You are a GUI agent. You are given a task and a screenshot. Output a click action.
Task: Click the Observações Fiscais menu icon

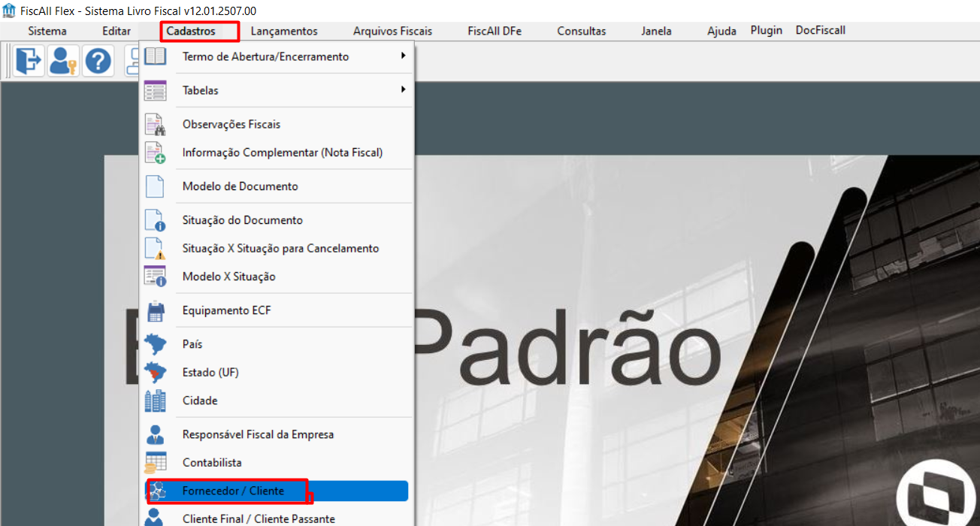point(155,124)
